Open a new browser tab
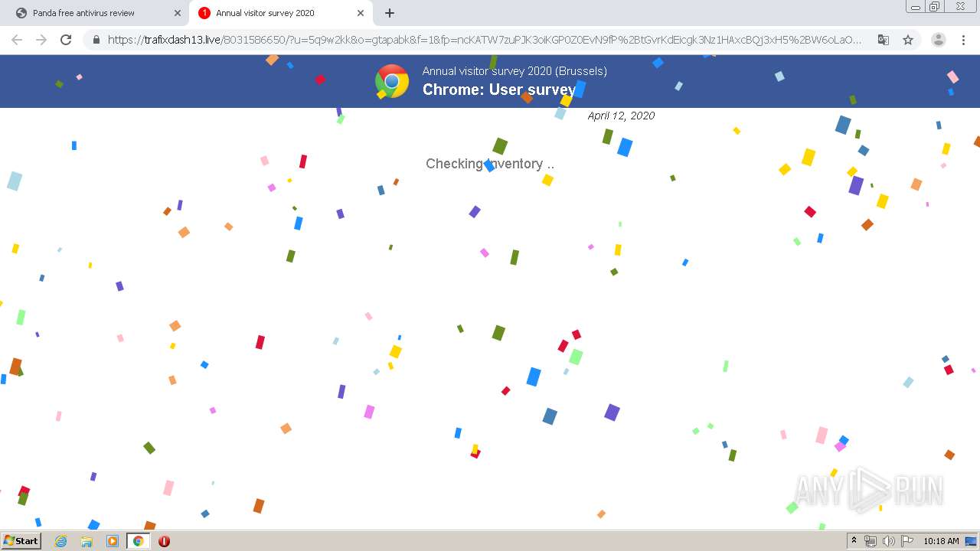 coord(390,13)
